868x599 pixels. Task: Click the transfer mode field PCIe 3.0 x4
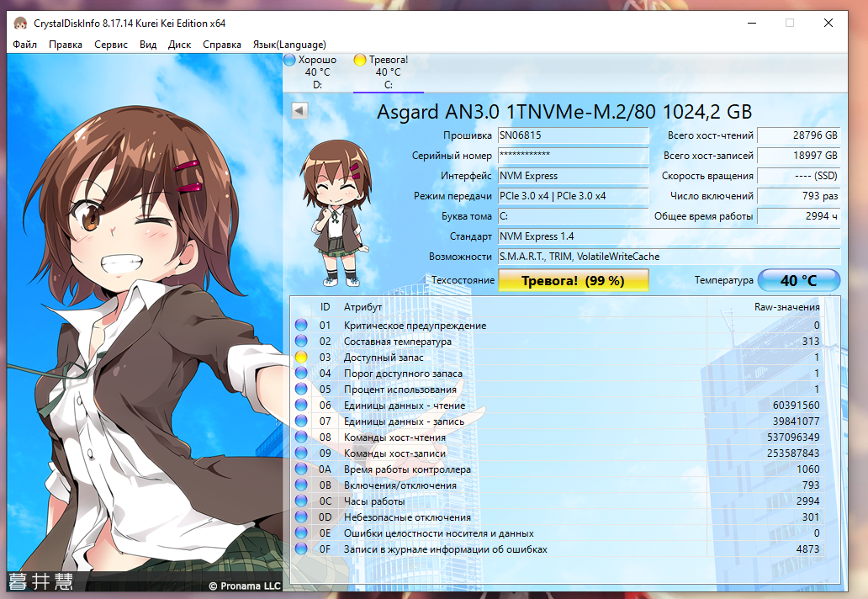coord(573,195)
